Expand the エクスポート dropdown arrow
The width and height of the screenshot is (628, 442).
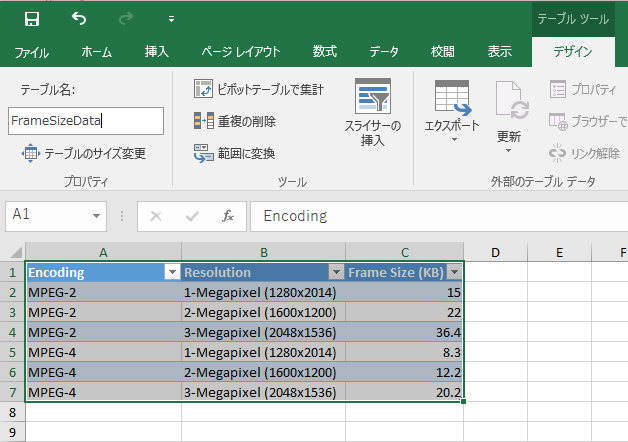point(454,140)
